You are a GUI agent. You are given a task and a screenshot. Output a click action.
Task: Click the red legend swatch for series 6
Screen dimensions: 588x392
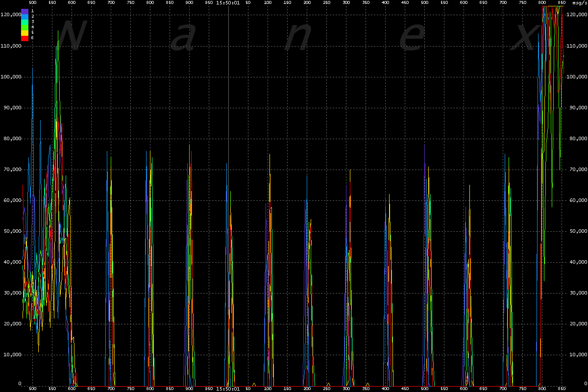tap(24, 38)
